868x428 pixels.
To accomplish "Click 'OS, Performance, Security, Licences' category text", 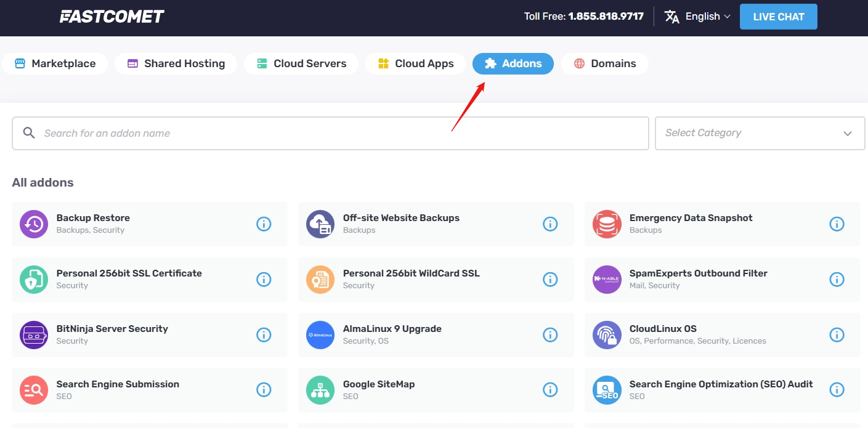I will 698,341.
